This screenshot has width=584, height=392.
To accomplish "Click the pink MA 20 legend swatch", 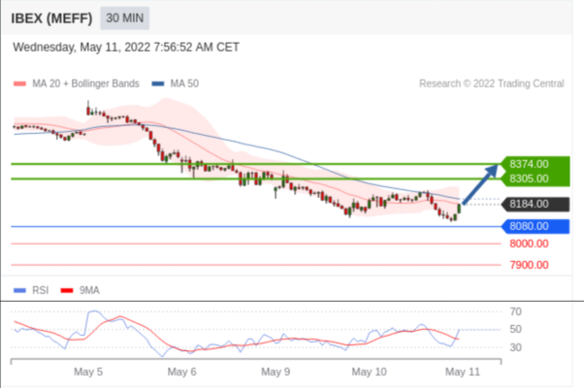I will click(x=19, y=83).
